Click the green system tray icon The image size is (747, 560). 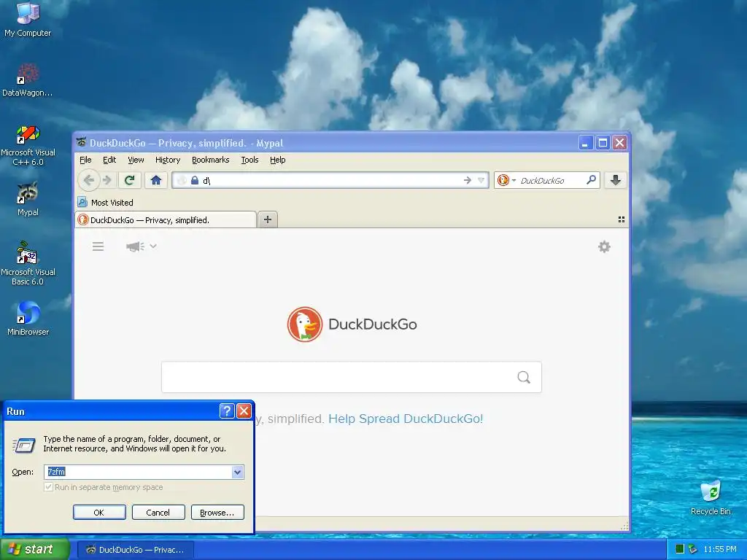tap(680, 549)
